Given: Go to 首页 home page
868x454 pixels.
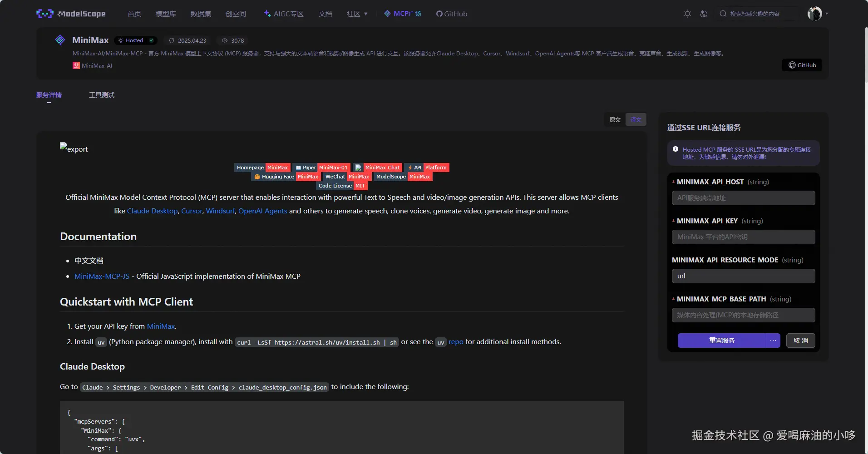Looking at the screenshot, I should pos(134,14).
